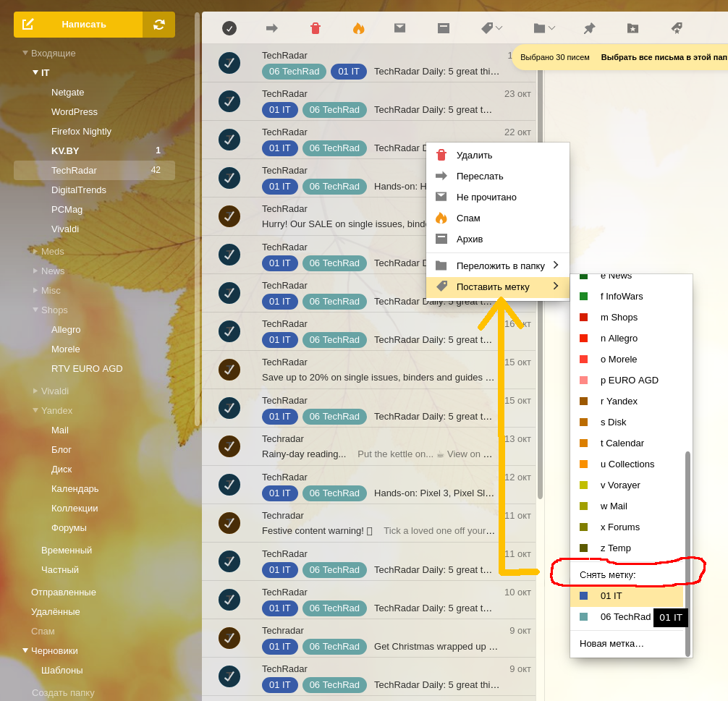Open the Шаблоны folder
This screenshot has width=728, height=701.
click(x=62, y=671)
